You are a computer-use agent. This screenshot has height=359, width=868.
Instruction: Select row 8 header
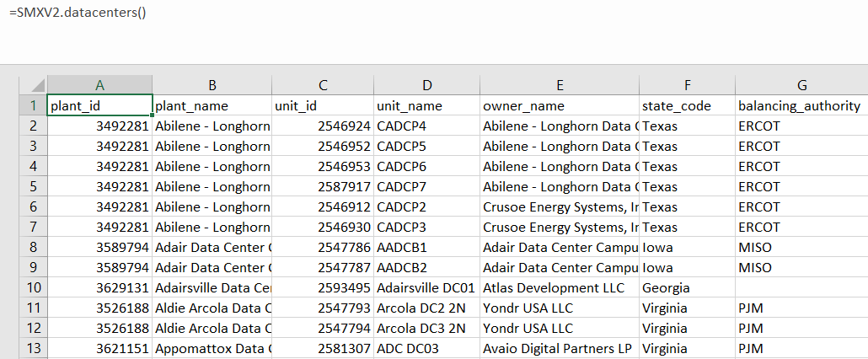pos(33,247)
